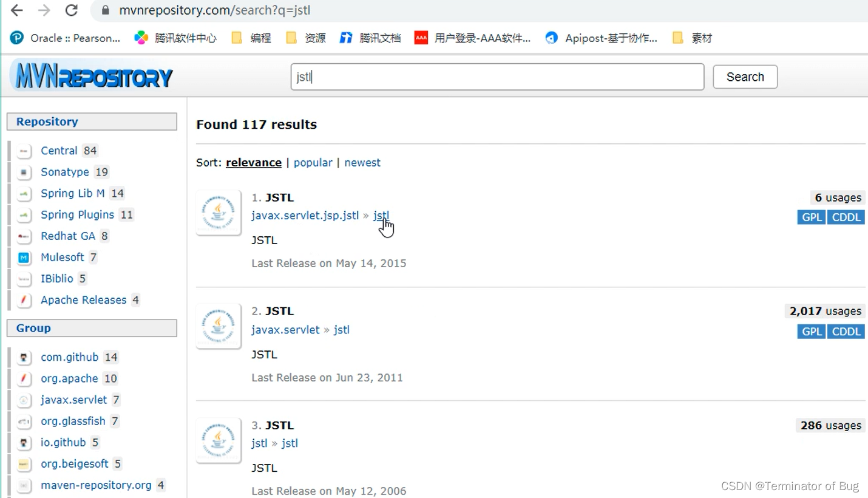Viewport: 868px width, 498px height.
Task: Sort results by relevance
Action: 254,163
